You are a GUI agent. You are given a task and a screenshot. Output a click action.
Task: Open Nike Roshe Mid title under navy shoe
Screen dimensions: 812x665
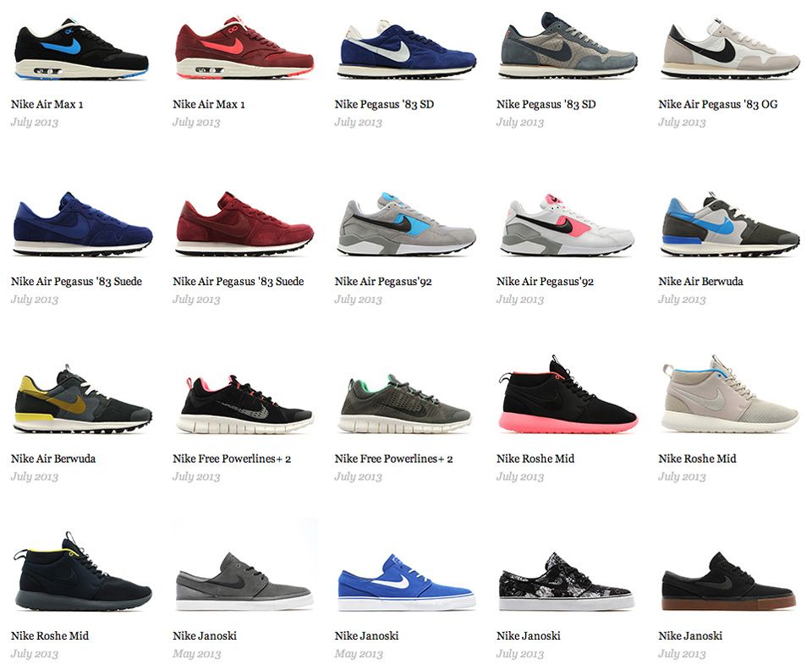(50, 635)
